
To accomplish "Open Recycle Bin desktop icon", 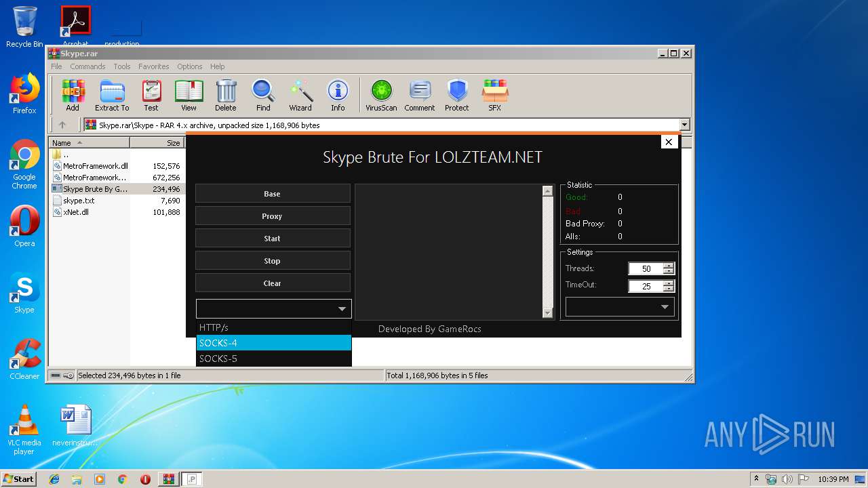I will [24, 27].
